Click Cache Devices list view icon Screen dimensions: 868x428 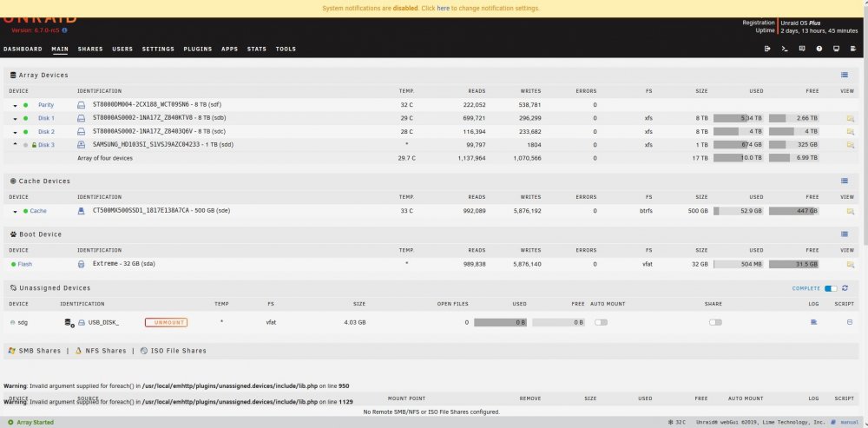[845, 181]
